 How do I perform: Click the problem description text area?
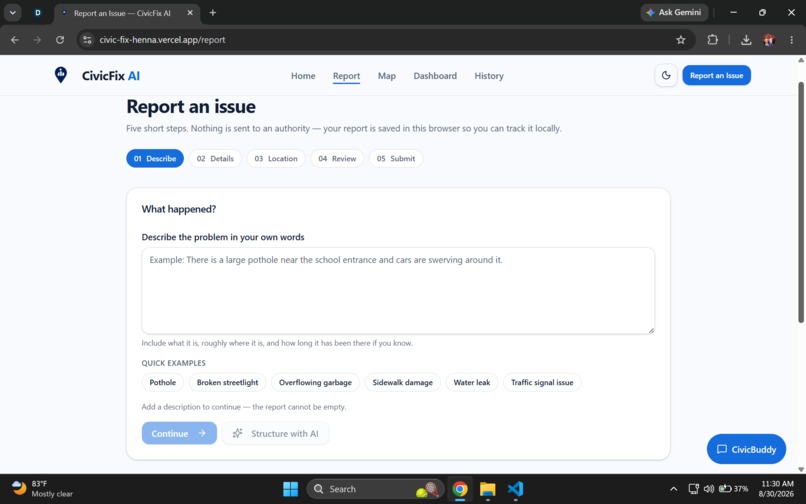pos(398,291)
